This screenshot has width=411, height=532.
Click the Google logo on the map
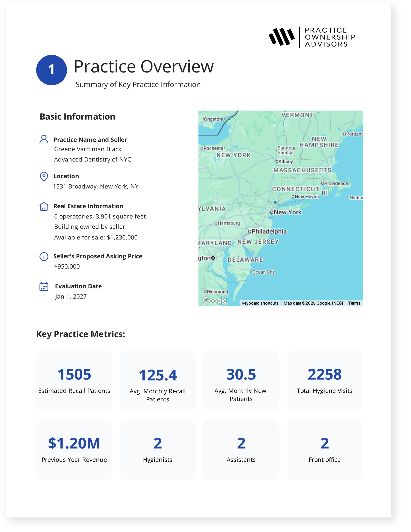pos(215,300)
